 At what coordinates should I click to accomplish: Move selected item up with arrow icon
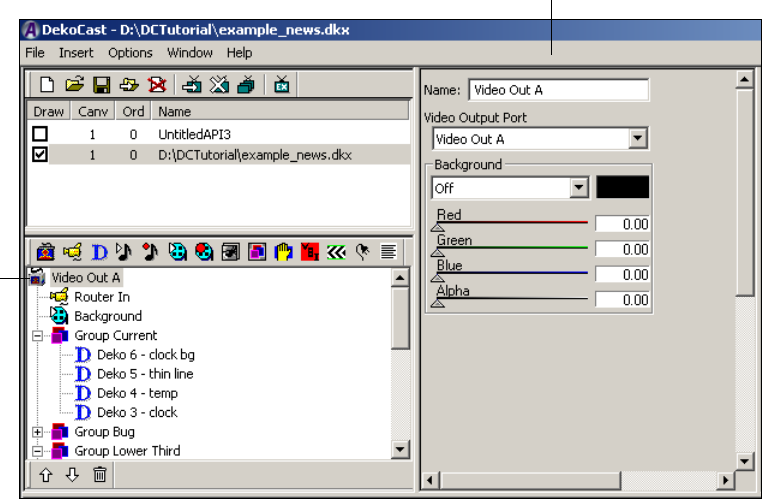(x=46, y=475)
